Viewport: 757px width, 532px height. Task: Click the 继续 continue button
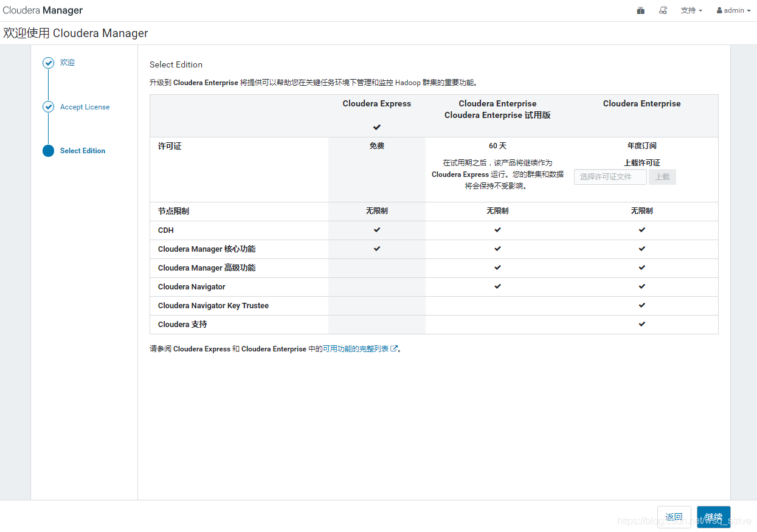(x=714, y=517)
